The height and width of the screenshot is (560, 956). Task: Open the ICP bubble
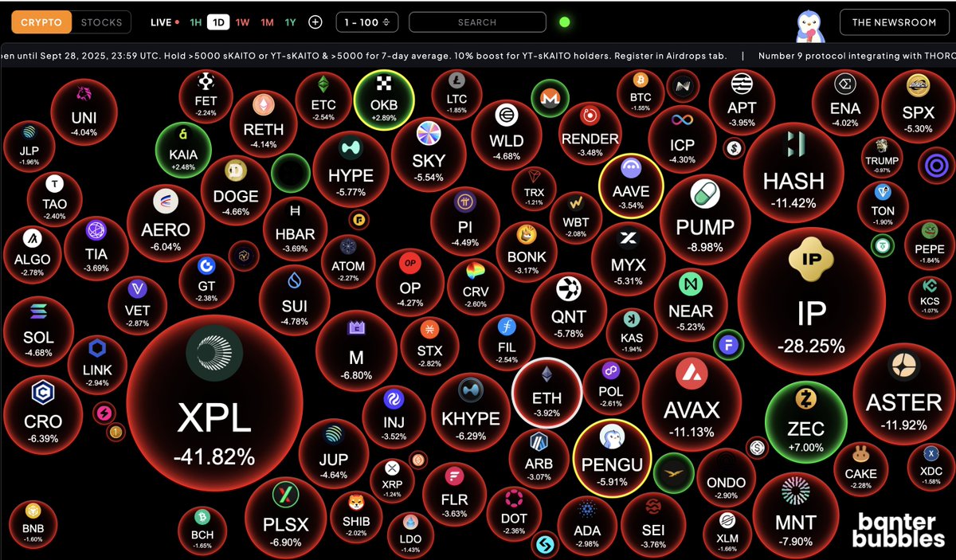point(683,139)
